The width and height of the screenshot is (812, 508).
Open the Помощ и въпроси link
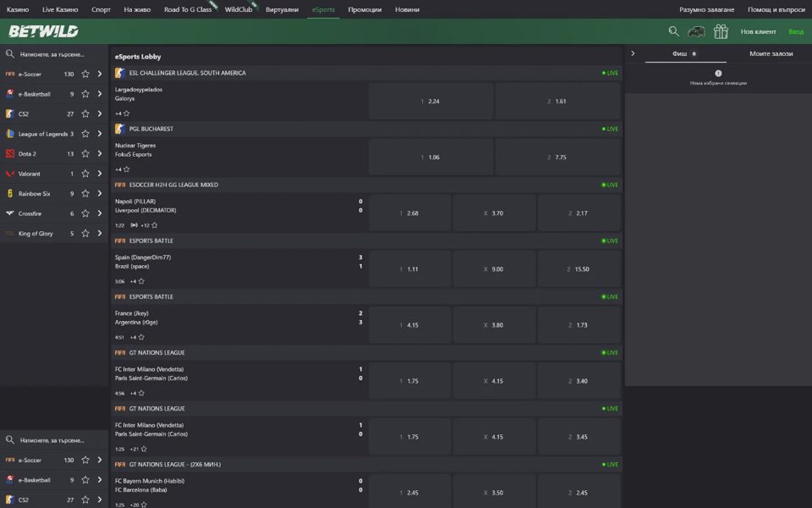click(776, 9)
